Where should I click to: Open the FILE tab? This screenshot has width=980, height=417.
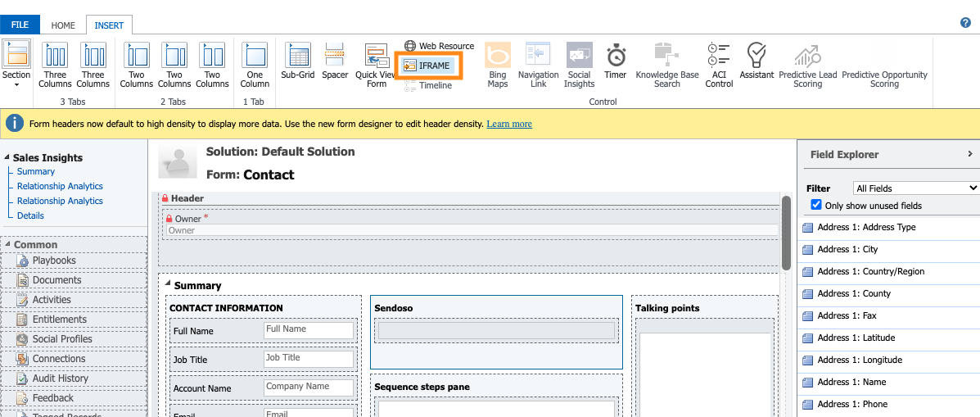point(20,25)
